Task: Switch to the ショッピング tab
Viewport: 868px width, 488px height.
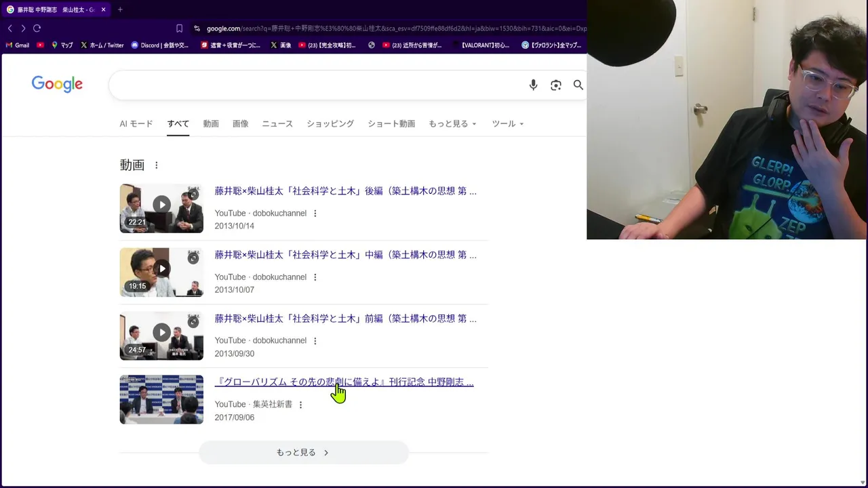Action: tap(330, 124)
